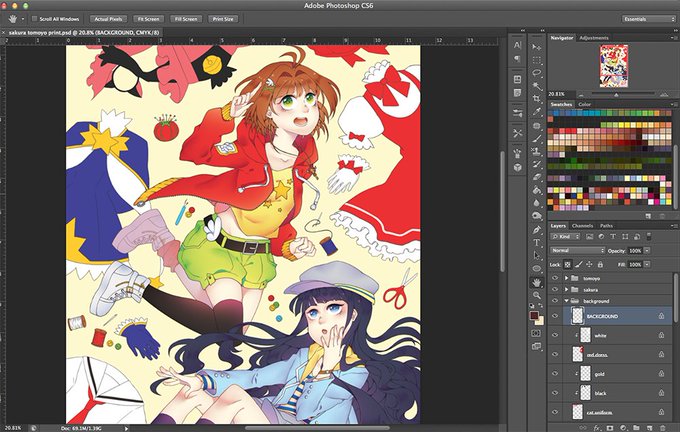The height and width of the screenshot is (432, 680).
Task: Select sakura tomoyo print.psd document tab
Action: (x=84, y=33)
